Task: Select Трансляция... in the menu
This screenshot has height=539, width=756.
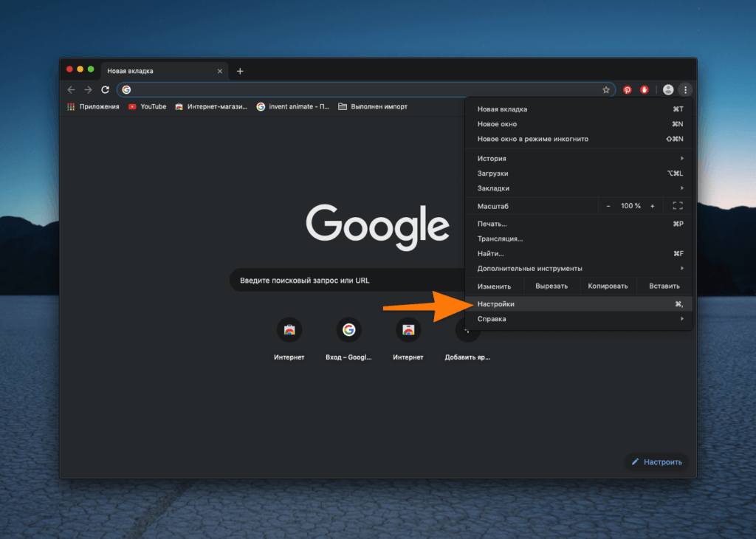Action: point(579,238)
